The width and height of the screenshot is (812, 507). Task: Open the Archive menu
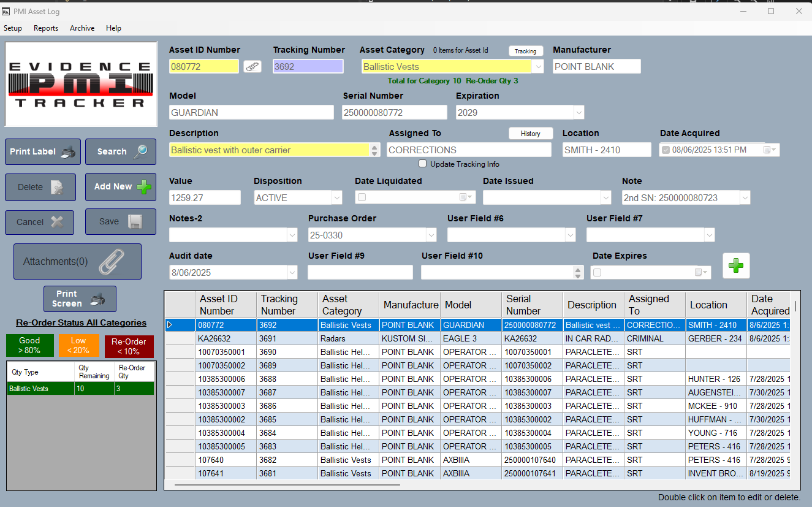[x=82, y=28]
